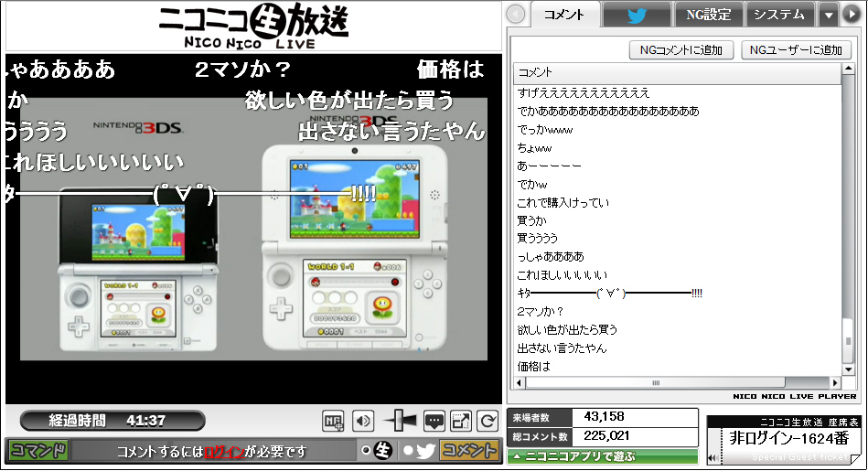Click the horizontal scrollbar thumb in comment list

click(656, 382)
